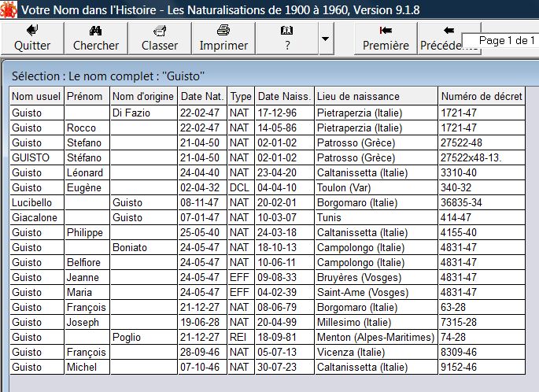Image resolution: width=539 pixels, height=392 pixels.
Task: Open the Chercher binoculars search tool
Action: click(96, 38)
